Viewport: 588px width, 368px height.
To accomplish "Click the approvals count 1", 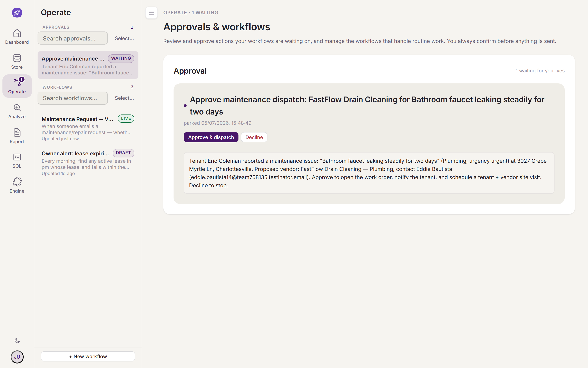I will 132,27.
